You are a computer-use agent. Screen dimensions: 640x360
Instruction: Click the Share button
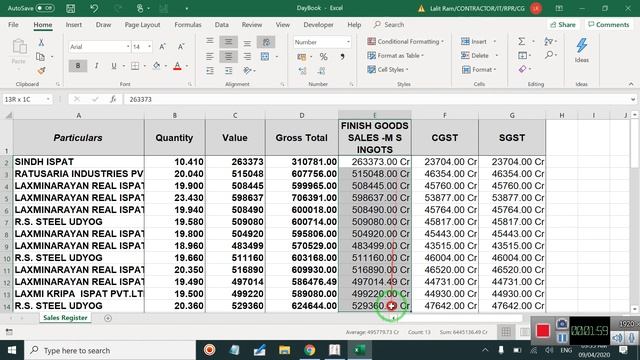(x=563, y=24)
